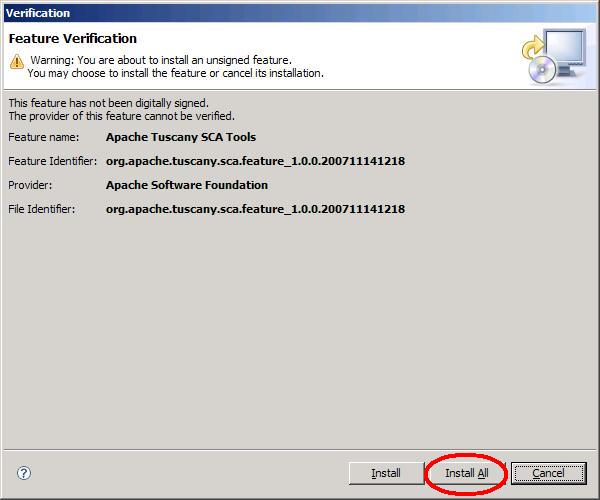Click the unsigned feature warning message
Screen dimensions: 600x500
[x=161, y=60]
